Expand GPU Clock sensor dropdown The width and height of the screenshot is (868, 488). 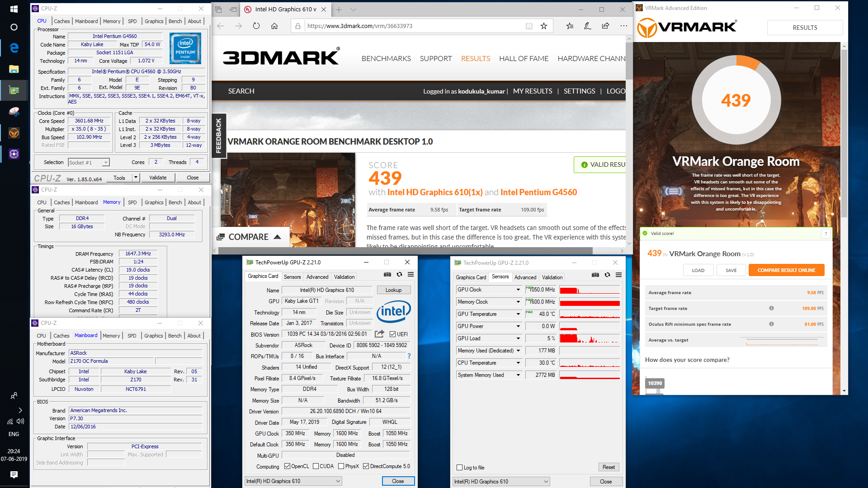pos(518,290)
